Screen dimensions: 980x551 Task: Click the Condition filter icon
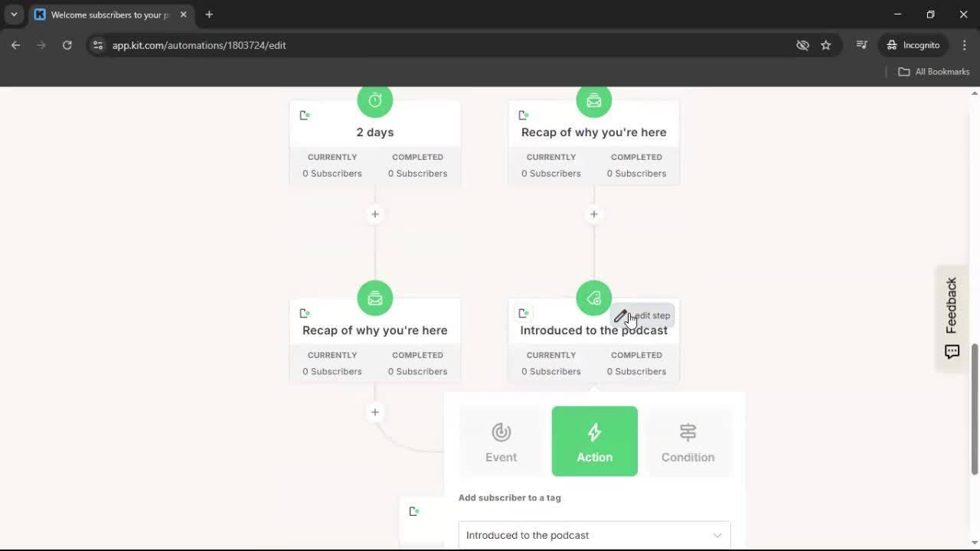coord(688,431)
